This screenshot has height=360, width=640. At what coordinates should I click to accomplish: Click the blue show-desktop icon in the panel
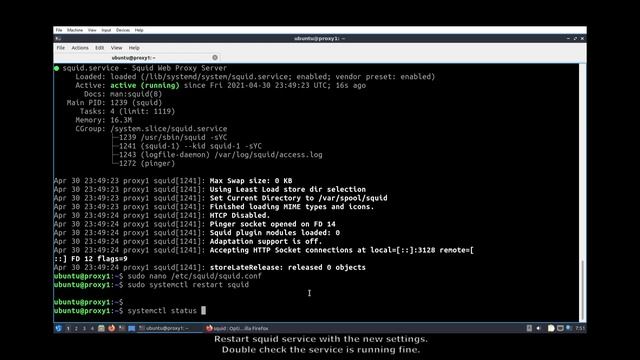point(131,328)
